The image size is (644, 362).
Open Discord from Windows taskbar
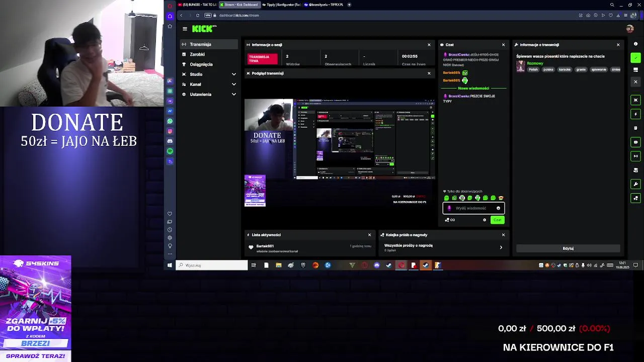coord(376,265)
